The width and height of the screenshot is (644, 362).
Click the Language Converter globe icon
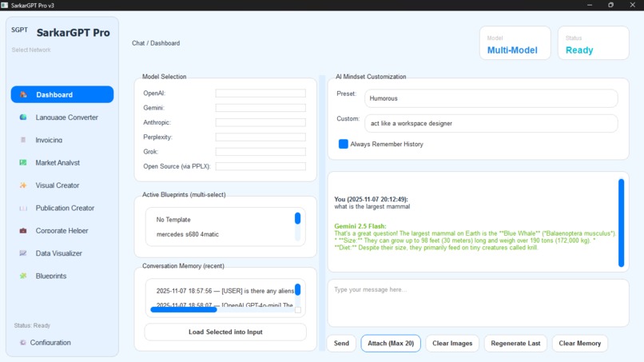(x=23, y=117)
